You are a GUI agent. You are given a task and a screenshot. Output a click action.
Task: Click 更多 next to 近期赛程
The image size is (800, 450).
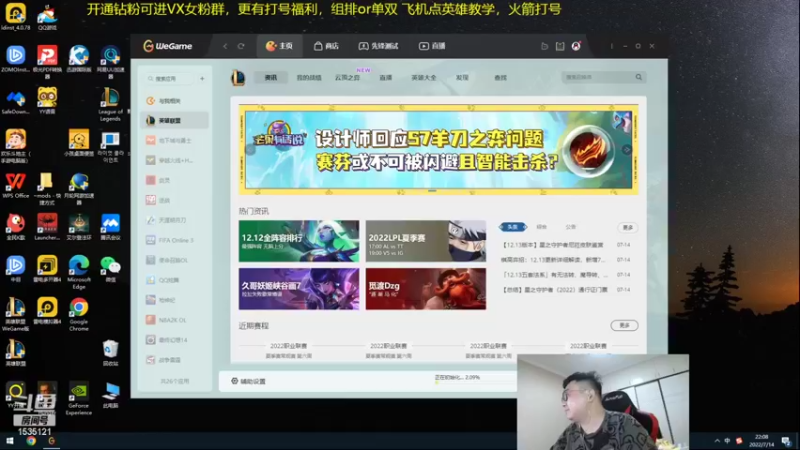click(624, 325)
